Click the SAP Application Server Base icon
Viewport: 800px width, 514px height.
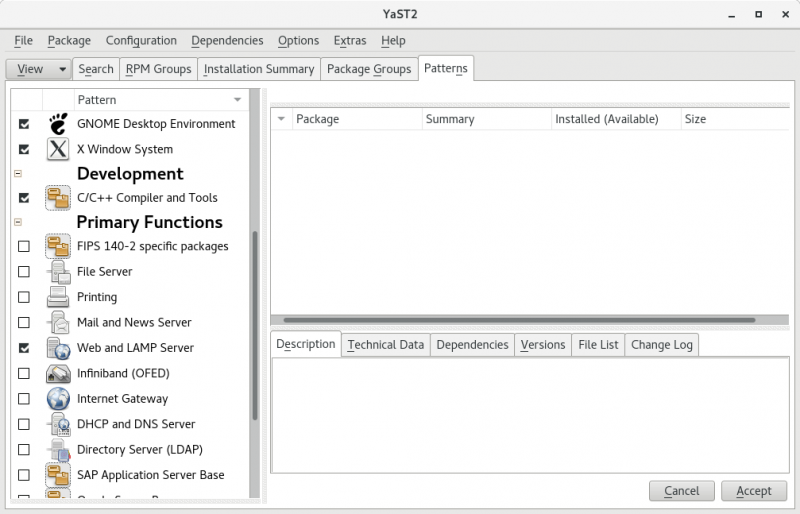pyautogui.click(x=58, y=475)
